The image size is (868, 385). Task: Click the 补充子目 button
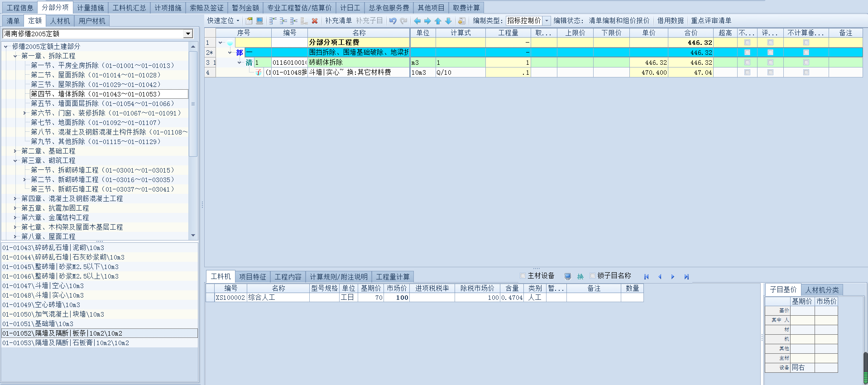click(x=369, y=21)
